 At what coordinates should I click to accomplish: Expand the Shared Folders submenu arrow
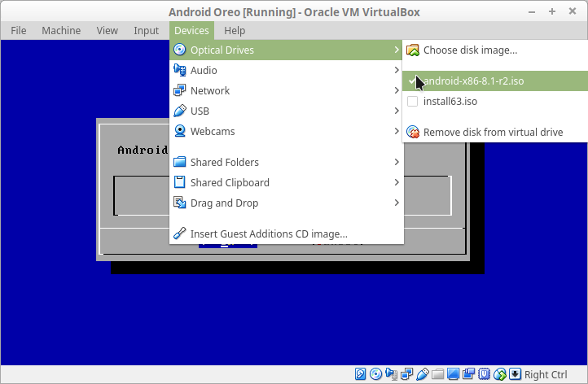(397, 162)
